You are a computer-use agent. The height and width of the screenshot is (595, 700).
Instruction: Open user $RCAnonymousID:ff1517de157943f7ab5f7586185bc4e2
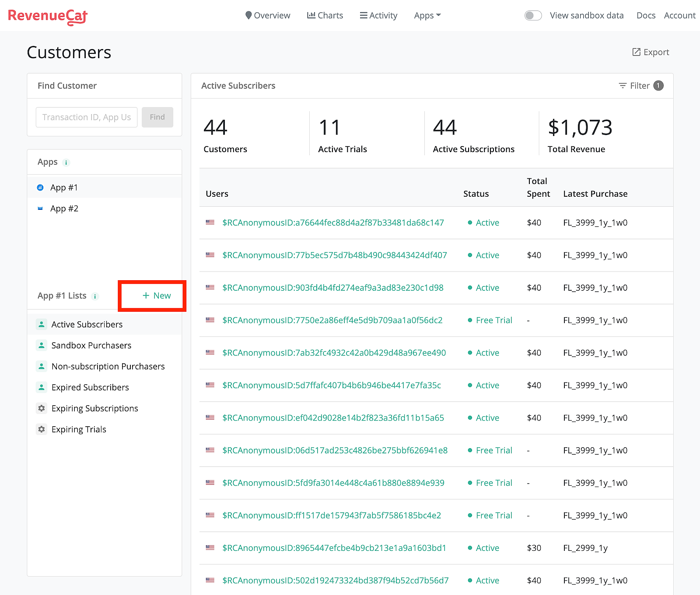(332, 515)
